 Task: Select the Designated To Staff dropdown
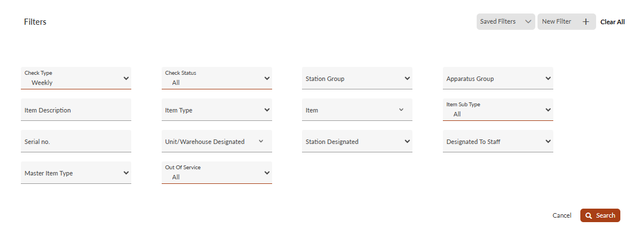498,142
